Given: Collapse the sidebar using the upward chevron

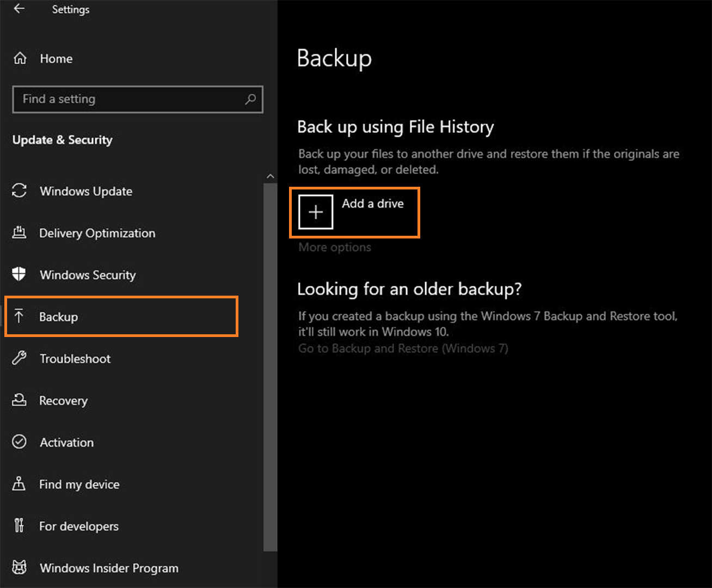Looking at the screenshot, I should coord(270,176).
